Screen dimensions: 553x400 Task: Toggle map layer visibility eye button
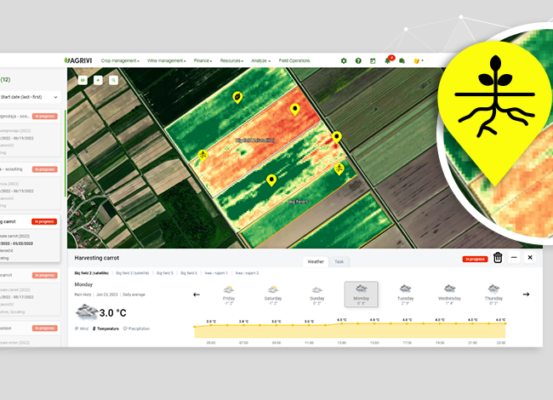point(83,80)
